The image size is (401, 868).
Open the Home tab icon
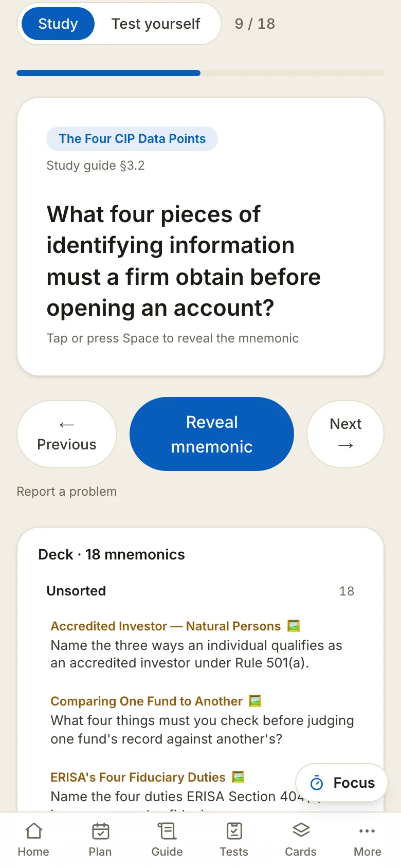(x=33, y=831)
